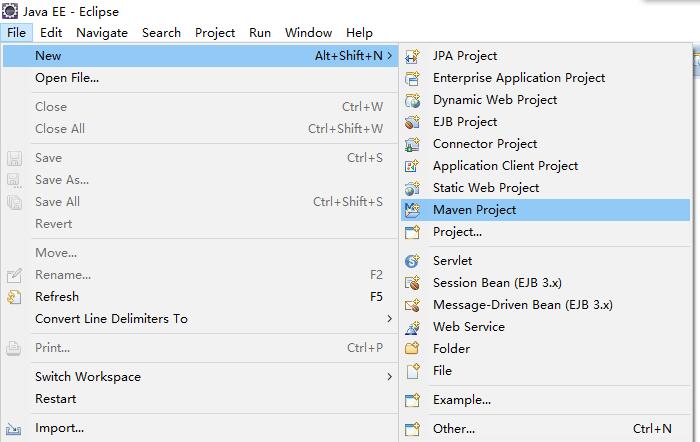Click the Revert entry text
The height and width of the screenshot is (442, 700).
pyautogui.click(x=54, y=224)
